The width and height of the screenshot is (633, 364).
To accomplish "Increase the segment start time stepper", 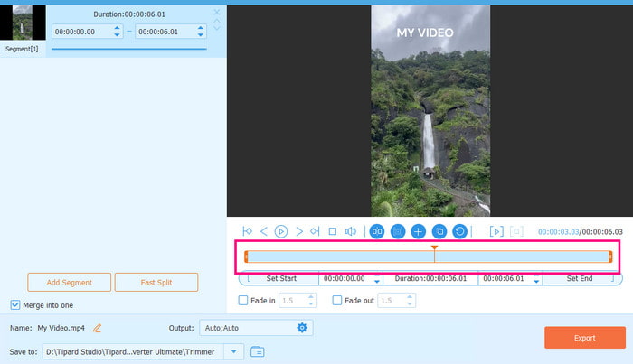I will [117, 28].
